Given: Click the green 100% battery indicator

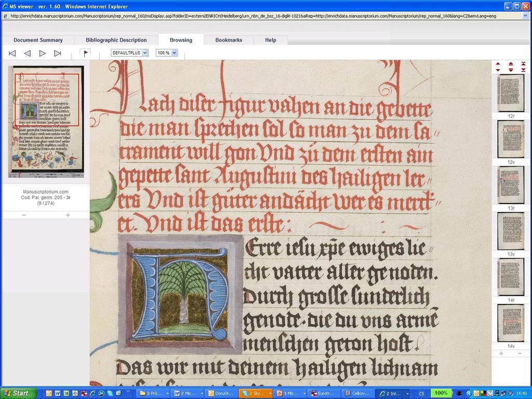Looking at the screenshot, I should tap(441, 393).
